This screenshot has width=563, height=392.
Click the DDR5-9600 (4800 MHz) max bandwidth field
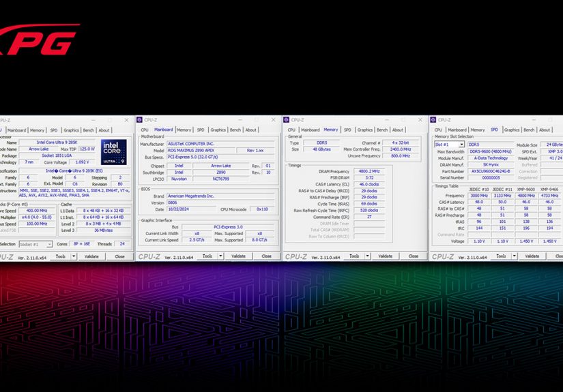pyautogui.click(x=490, y=151)
